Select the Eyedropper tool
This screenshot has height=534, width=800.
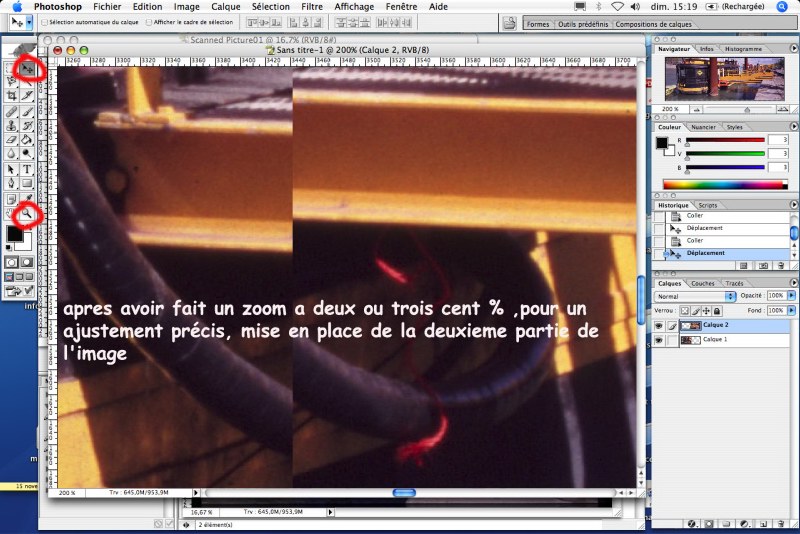[27, 199]
